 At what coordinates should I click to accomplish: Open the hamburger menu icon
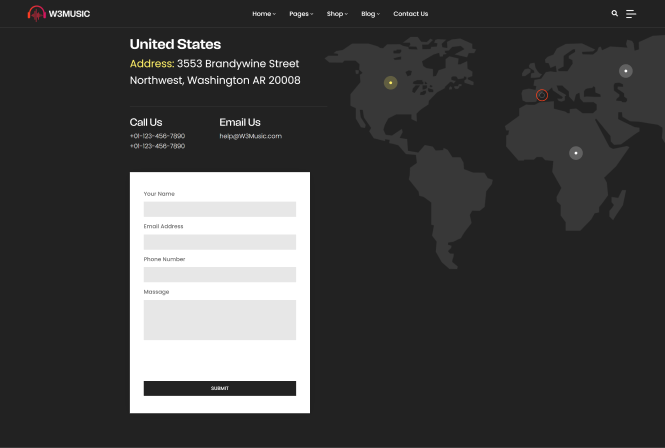point(631,14)
